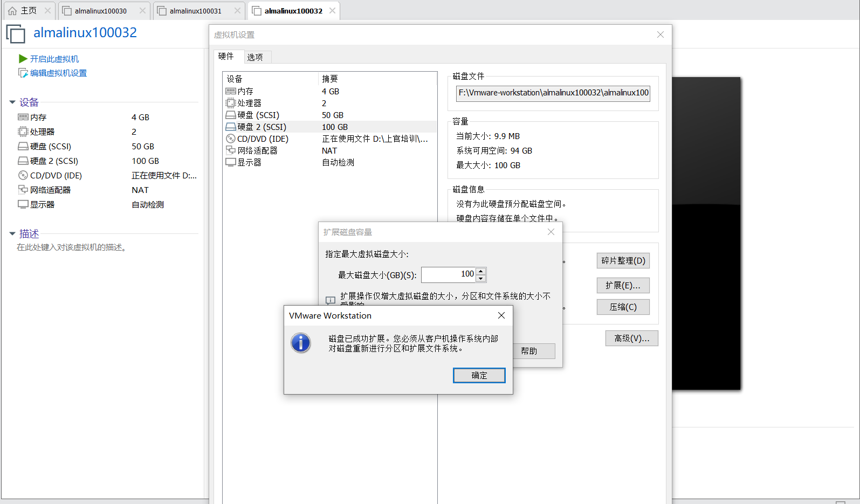Screen dimensions: 860x504
Task: Select the NAT summary in settings list
Action: [x=329, y=150]
